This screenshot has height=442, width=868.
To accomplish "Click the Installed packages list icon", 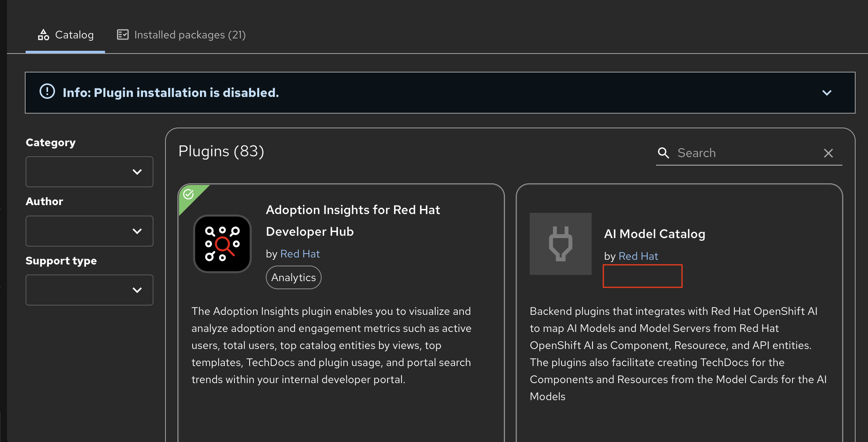I will coord(123,35).
